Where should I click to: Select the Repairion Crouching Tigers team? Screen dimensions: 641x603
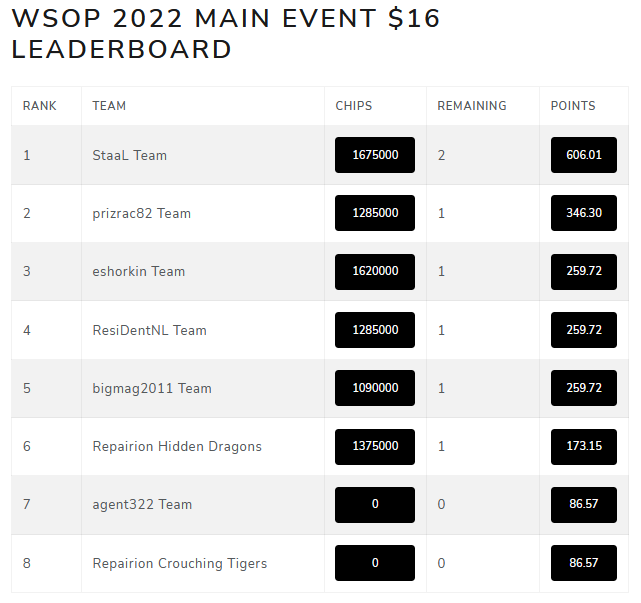180,563
